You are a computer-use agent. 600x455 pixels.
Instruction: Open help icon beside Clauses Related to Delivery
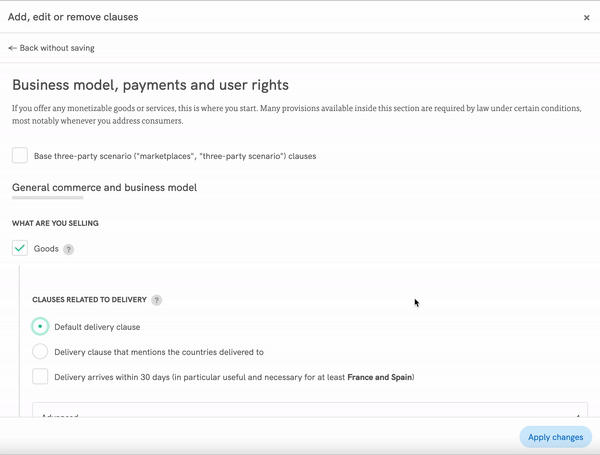click(157, 300)
